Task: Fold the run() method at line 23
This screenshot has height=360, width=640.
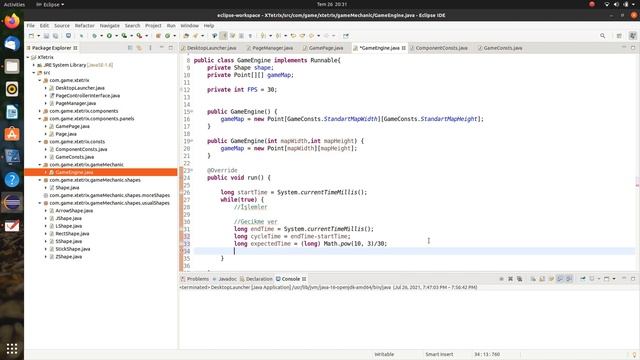Action: [192, 170]
